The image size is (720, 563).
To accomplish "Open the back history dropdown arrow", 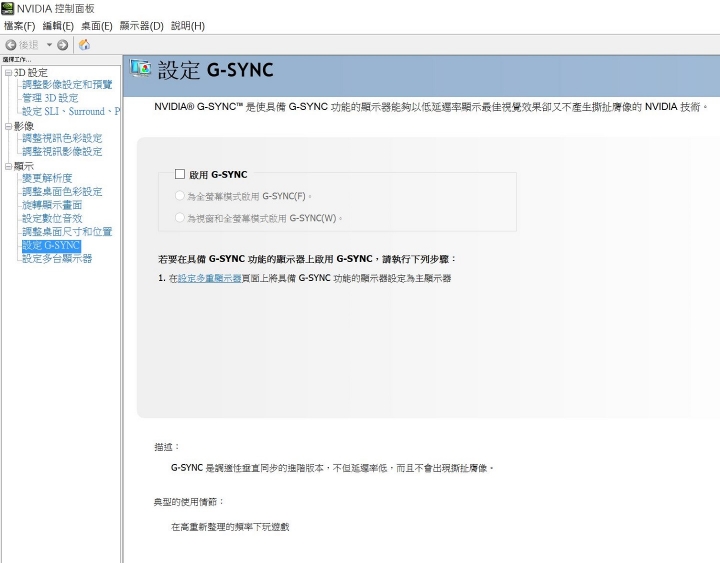I will point(49,45).
